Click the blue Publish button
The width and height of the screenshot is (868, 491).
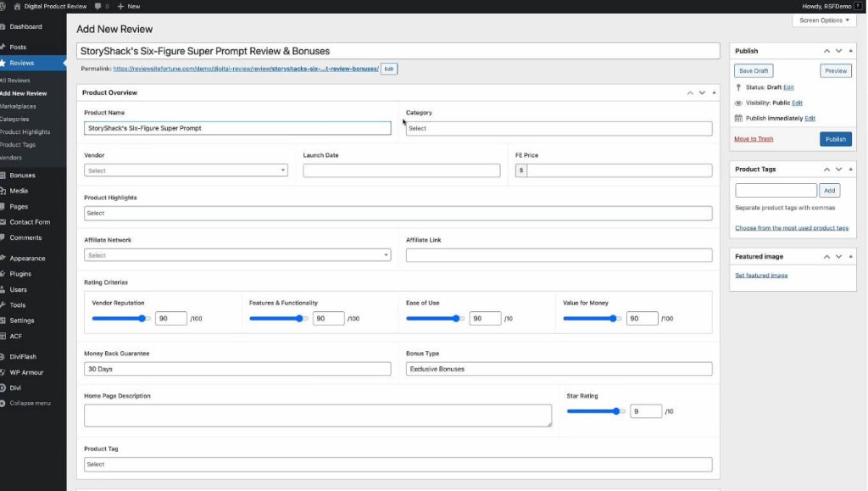[835, 139]
